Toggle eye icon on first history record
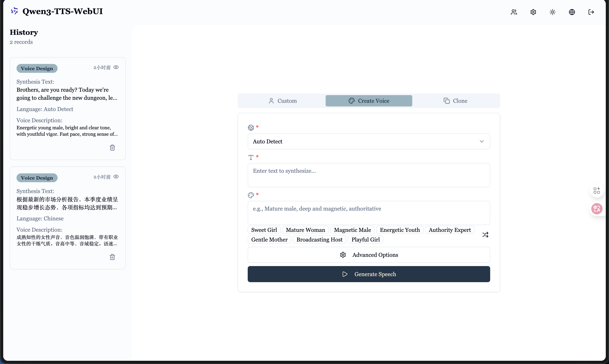The height and width of the screenshot is (364, 609). 116,67
